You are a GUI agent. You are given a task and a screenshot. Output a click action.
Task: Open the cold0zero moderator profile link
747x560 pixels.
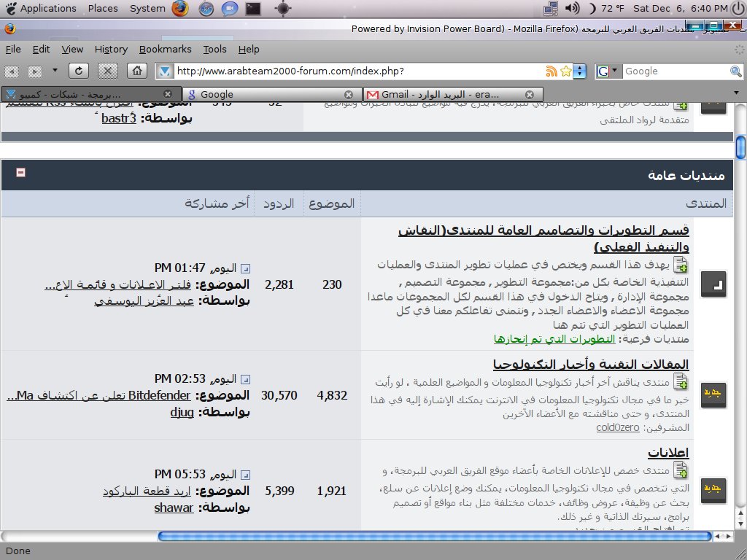coord(617,427)
